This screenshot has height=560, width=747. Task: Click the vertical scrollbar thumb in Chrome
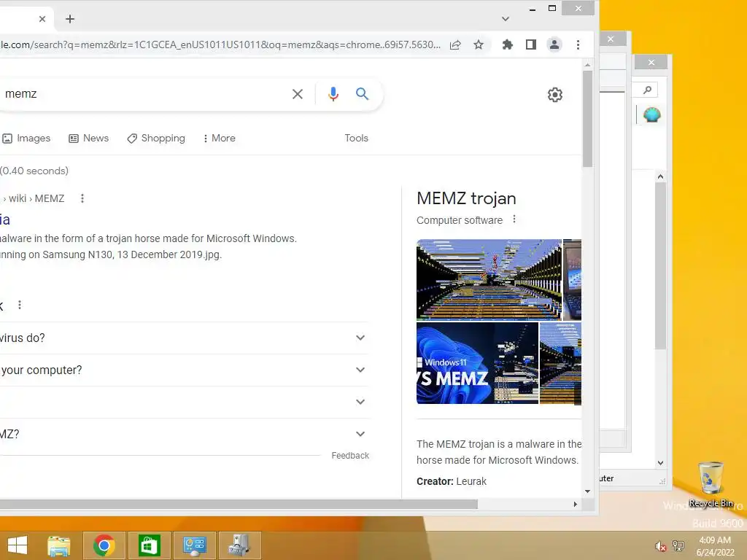(587, 118)
